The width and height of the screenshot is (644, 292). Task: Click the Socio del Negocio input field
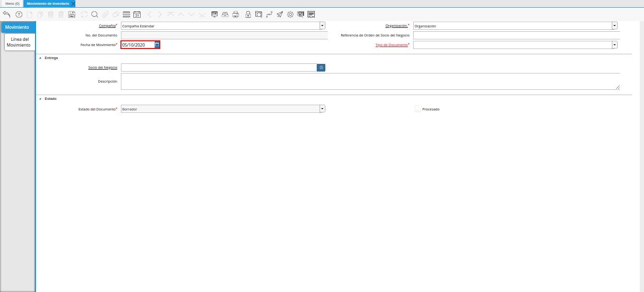point(219,68)
